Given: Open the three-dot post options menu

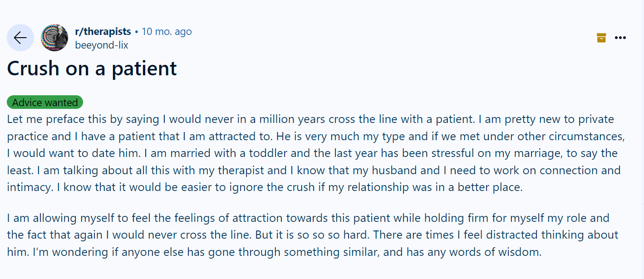Looking at the screenshot, I should pyautogui.click(x=620, y=38).
